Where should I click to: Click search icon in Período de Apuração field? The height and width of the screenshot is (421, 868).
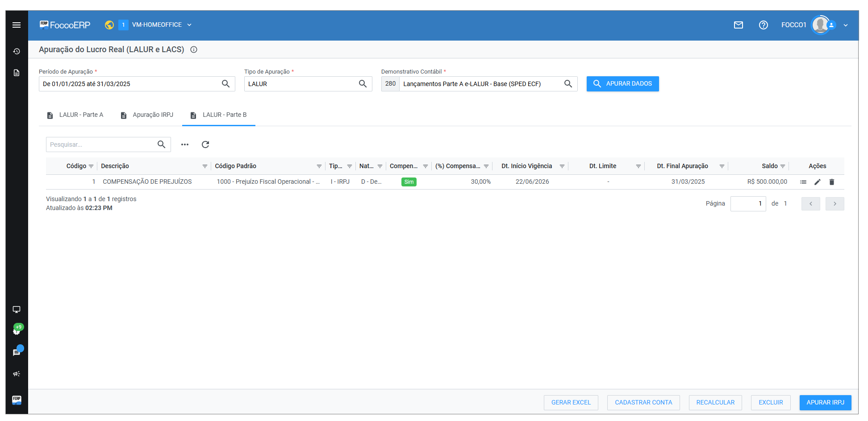coord(226,84)
